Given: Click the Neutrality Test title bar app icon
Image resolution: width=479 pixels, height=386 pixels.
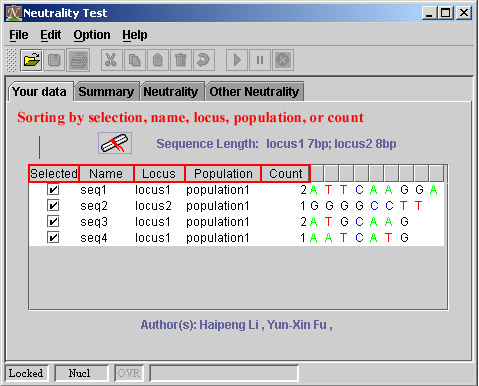Looking at the screenshot, I should coord(13,13).
